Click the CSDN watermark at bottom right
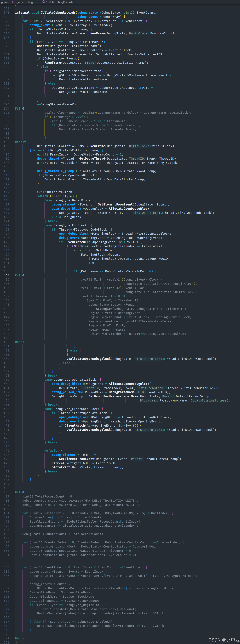 pos(224,640)
